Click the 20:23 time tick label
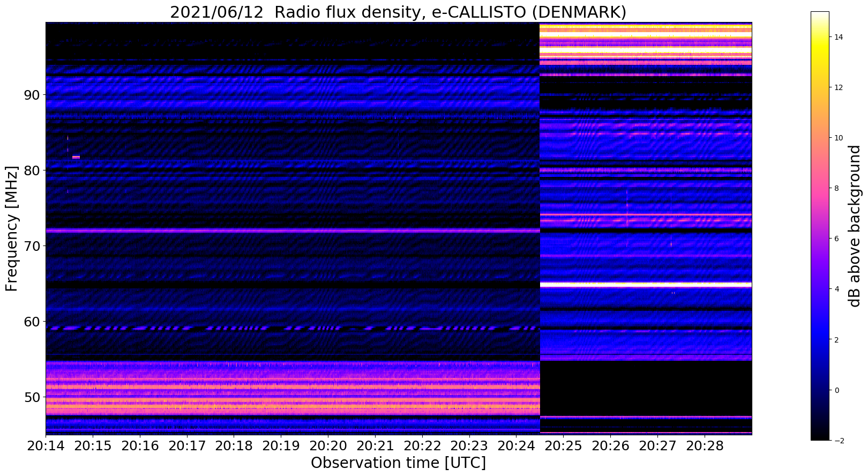 coord(469,446)
